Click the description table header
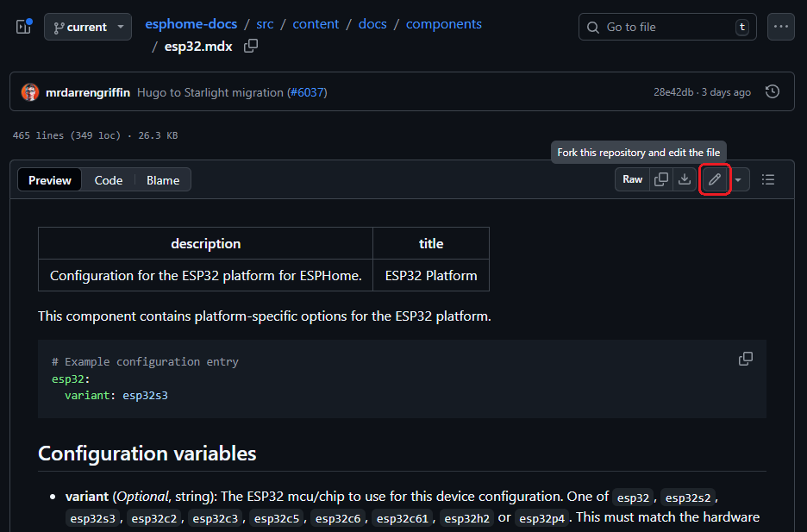Viewport: 807px width, 532px height. point(205,243)
